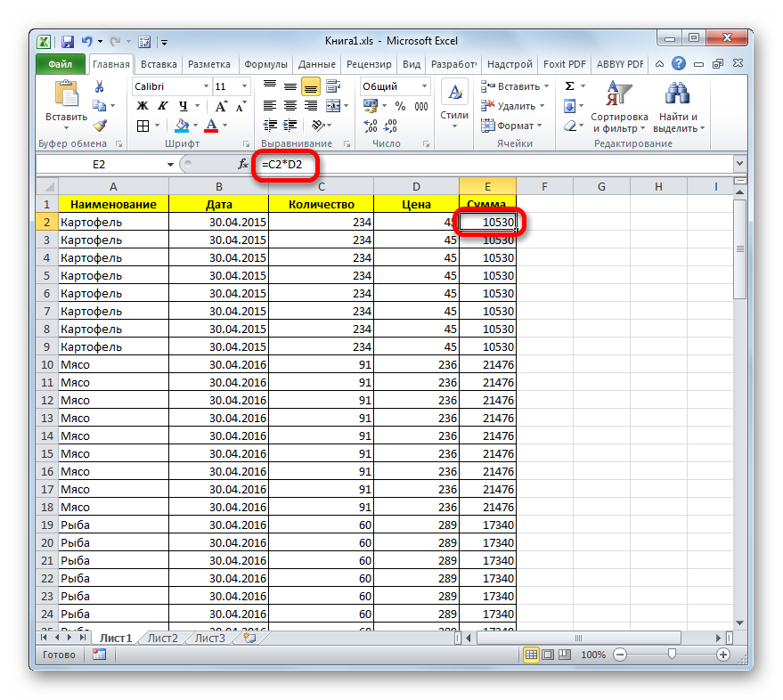Toggle Underline (Ч) formatting
783x700 pixels.
(x=184, y=106)
